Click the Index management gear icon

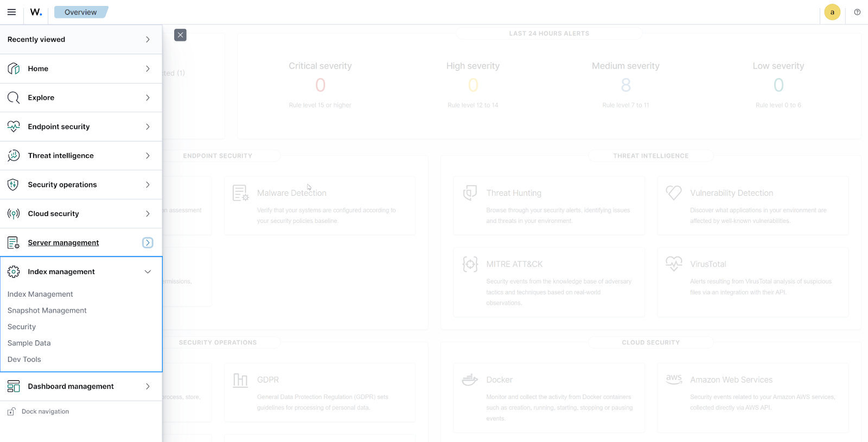click(x=14, y=272)
